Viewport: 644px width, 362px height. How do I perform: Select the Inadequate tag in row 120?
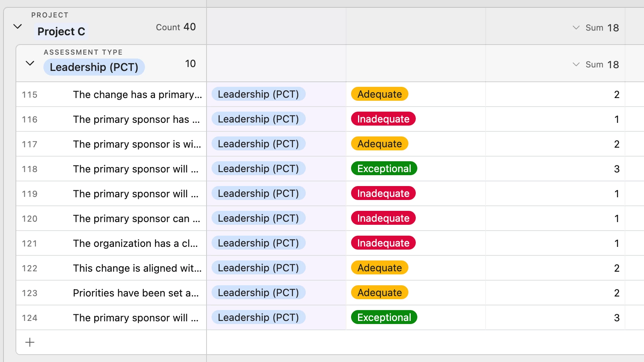383,218
